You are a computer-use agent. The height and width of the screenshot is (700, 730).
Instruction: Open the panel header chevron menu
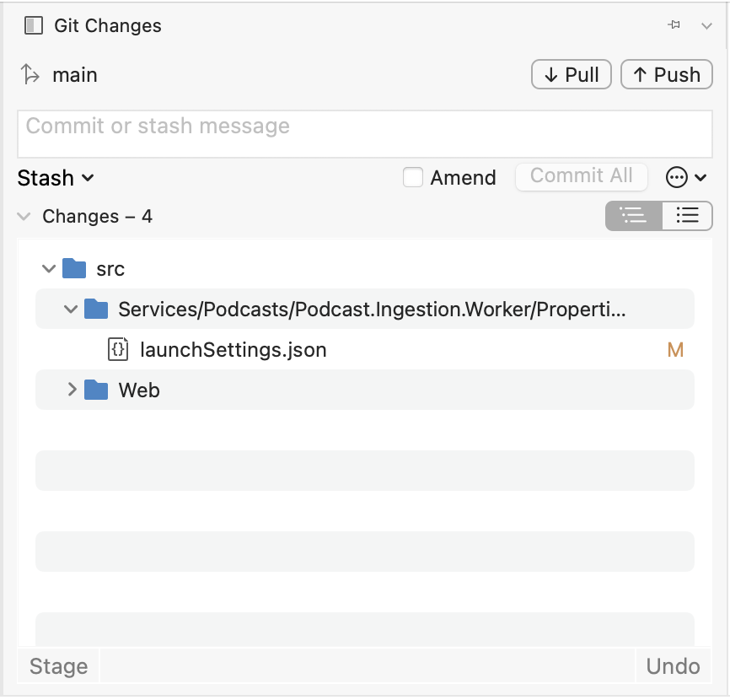pyautogui.click(x=706, y=25)
